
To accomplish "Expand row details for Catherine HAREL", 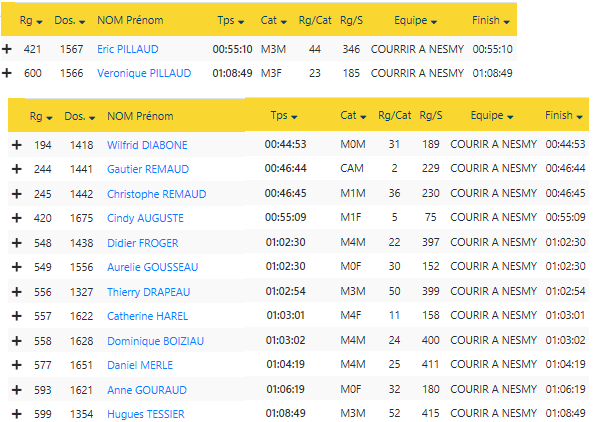I will (17, 316).
